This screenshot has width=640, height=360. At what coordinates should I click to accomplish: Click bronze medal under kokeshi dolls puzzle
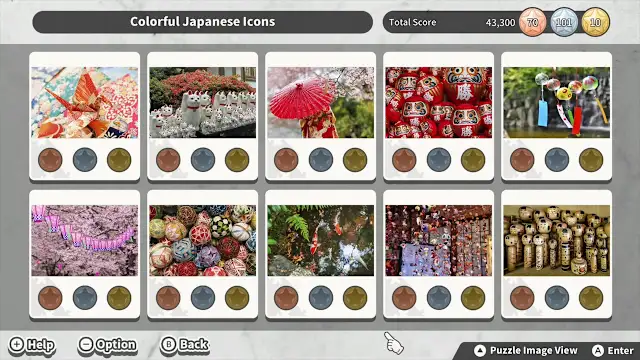click(522, 298)
